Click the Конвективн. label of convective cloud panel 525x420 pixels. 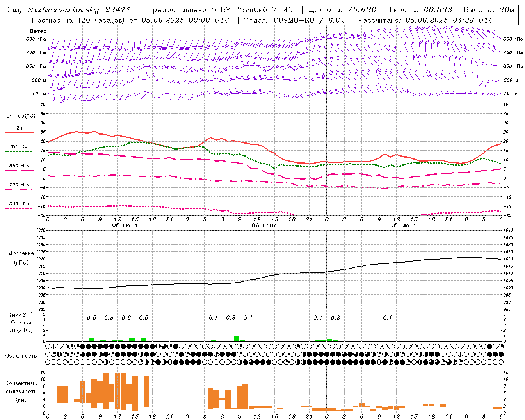click(x=21, y=383)
